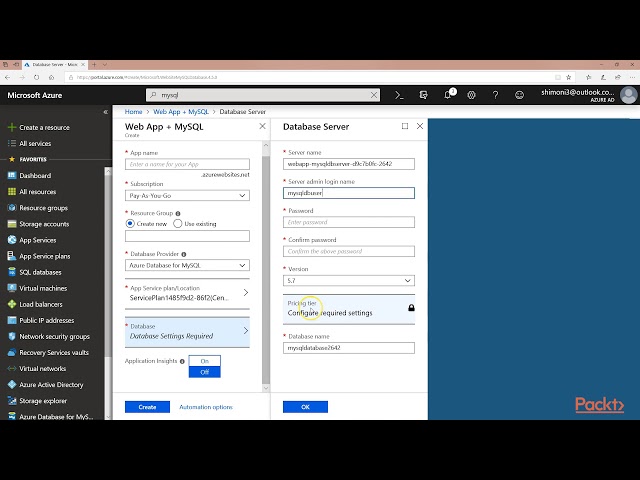This screenshot has width=640, height=480.
Task: Clear the mysql search text
Action: (x=374, y=95)
